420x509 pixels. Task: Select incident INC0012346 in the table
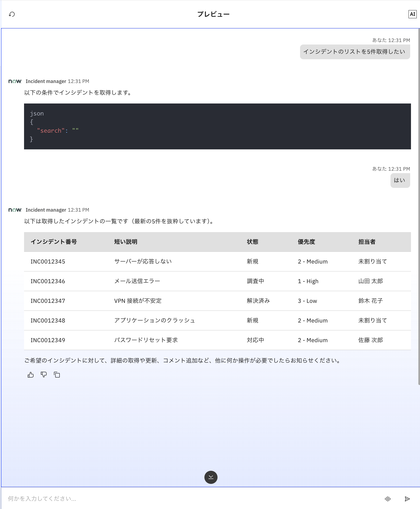pyautogui.click(x=48, y=281)
